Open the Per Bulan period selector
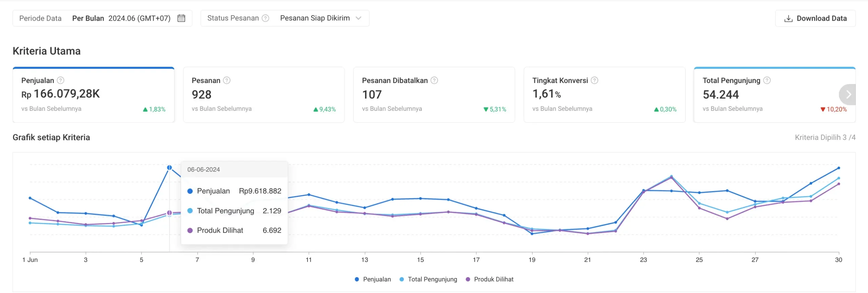The image size is (868, 293). coord(121,18)
